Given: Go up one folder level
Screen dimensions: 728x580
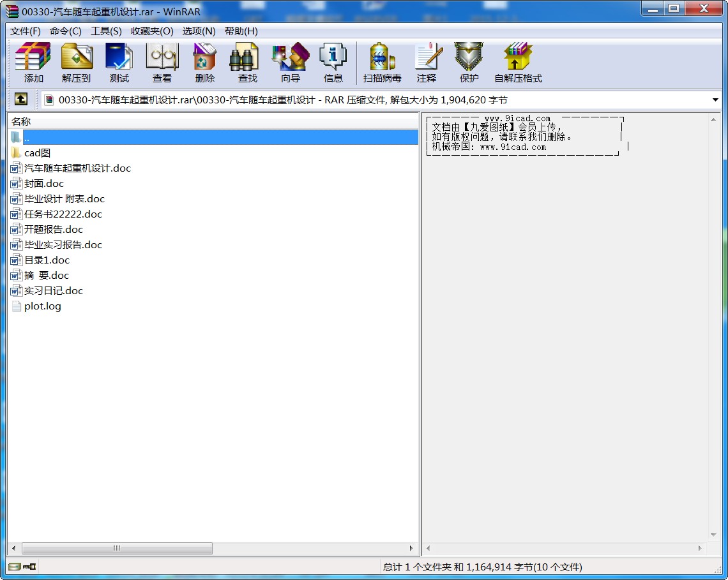Looking at the screenshot, I should coord(21,100).
